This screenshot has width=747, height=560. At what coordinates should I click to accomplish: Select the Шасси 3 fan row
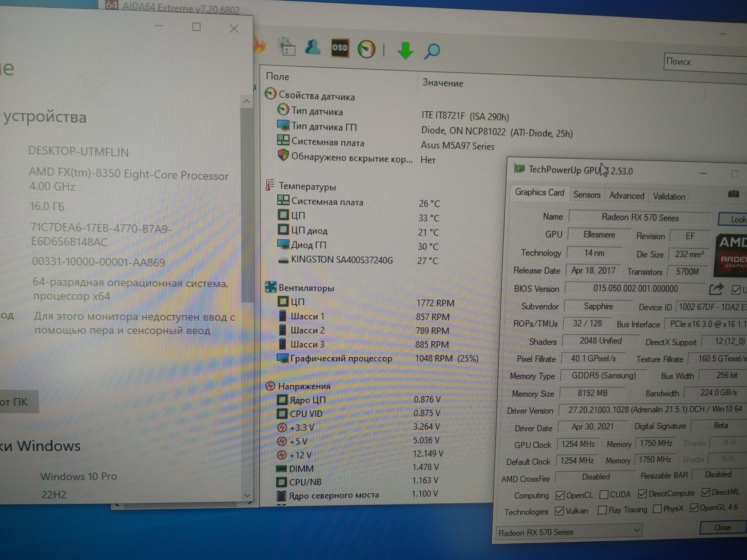(x=365, y=344)
